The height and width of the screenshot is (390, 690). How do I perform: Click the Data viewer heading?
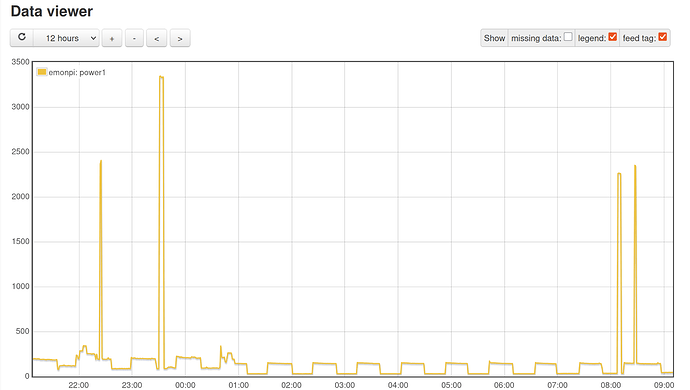(52, 11)
